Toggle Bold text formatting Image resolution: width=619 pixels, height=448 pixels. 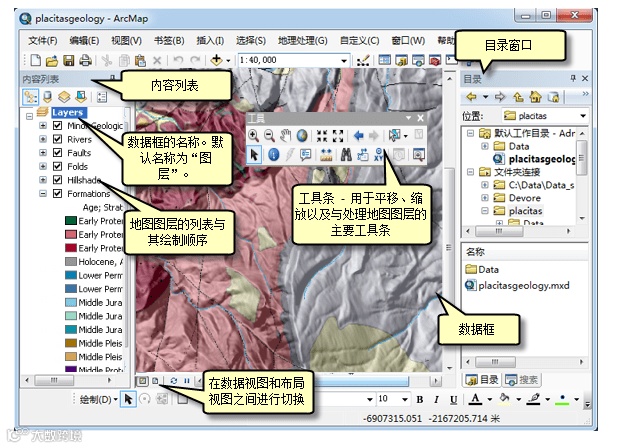click(420, 400)
